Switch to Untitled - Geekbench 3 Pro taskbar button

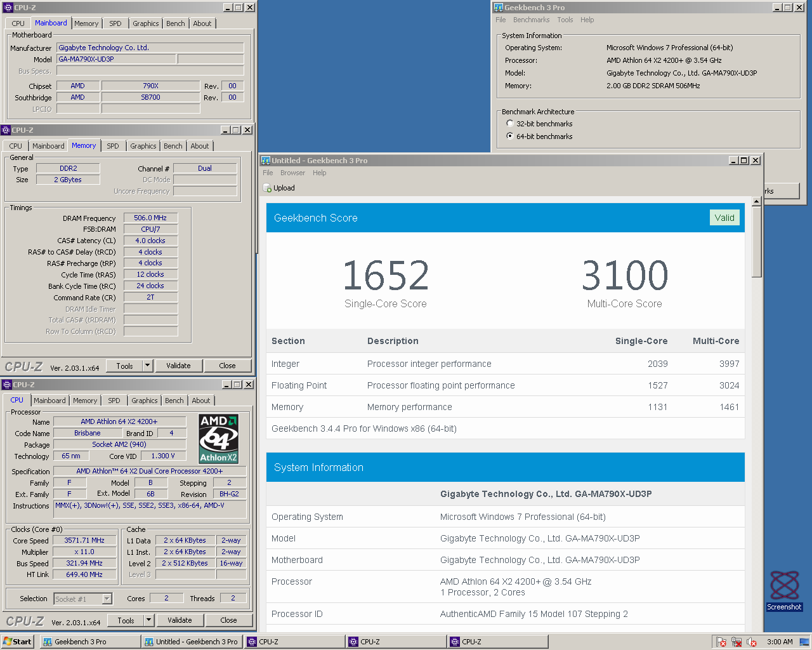192,642
